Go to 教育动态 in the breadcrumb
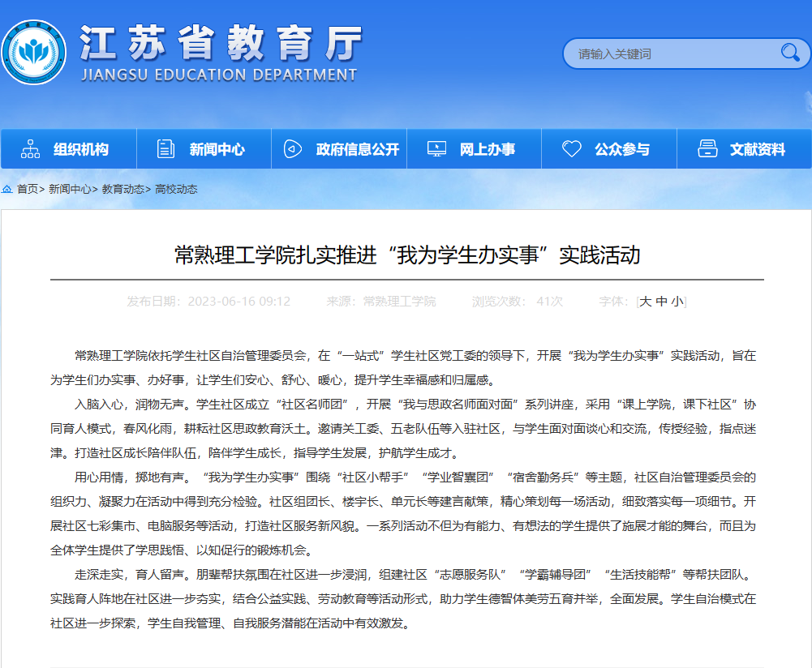This screenshot has width=812, height=668. (x=123, y=190)
